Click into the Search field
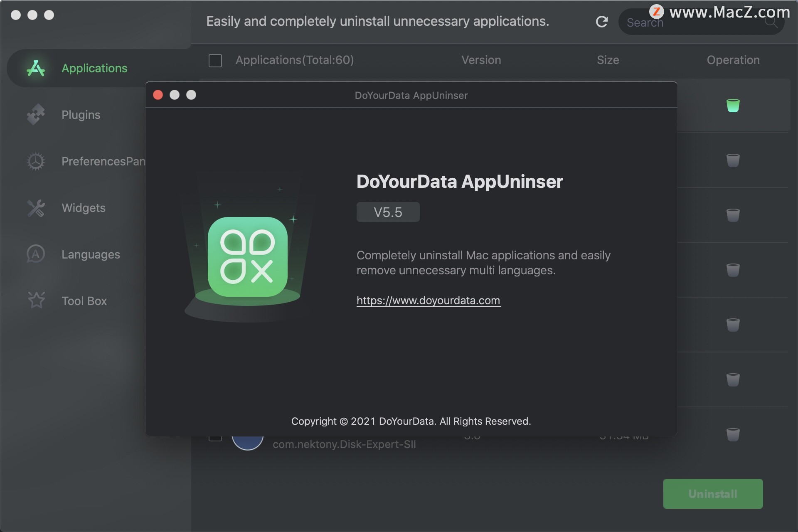This screenshot has height=532, width=798. (x=702, y=22)
